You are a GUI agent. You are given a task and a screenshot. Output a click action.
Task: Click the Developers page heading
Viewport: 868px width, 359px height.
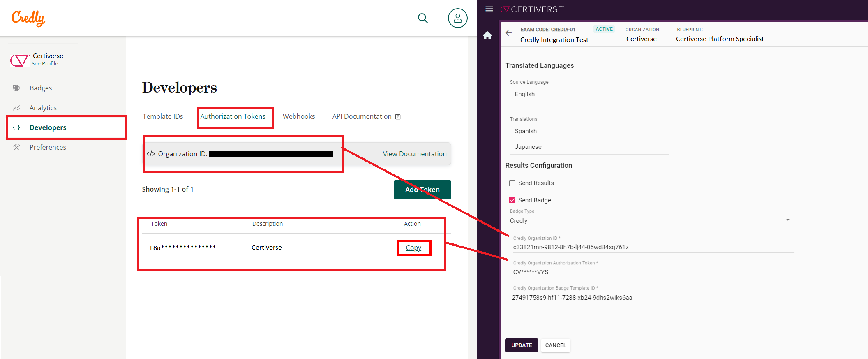180,88
